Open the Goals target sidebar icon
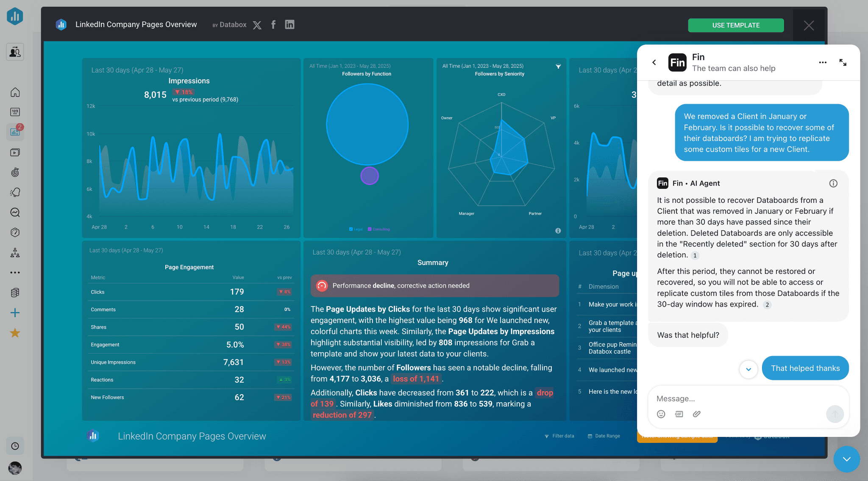Viewport: 868px width, 481px height. (x=15, y=172)
